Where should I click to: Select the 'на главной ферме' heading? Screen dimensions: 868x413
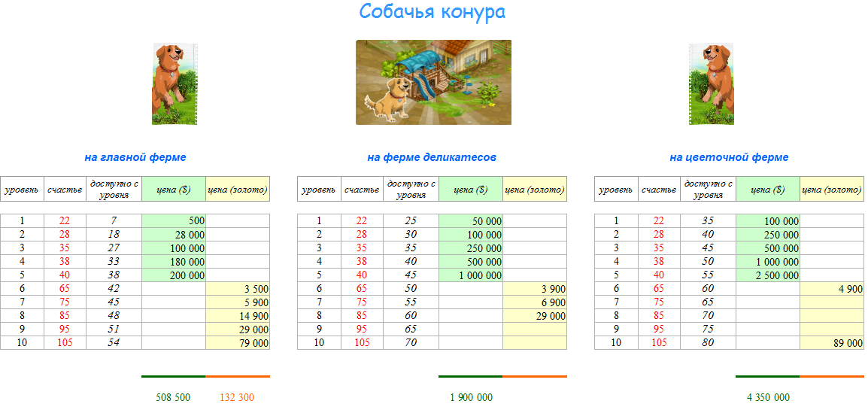(x=135, y=157)
